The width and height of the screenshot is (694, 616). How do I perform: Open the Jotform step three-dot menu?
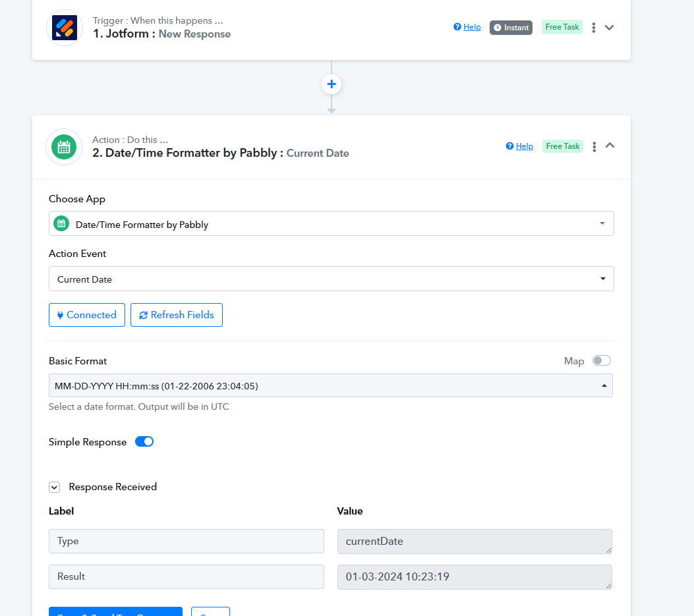click(594, 28)
